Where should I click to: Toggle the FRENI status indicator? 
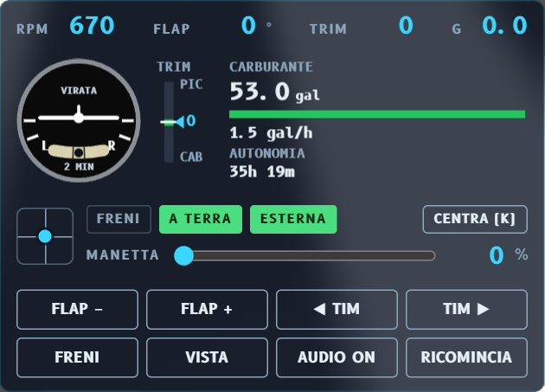click(119, 219)
